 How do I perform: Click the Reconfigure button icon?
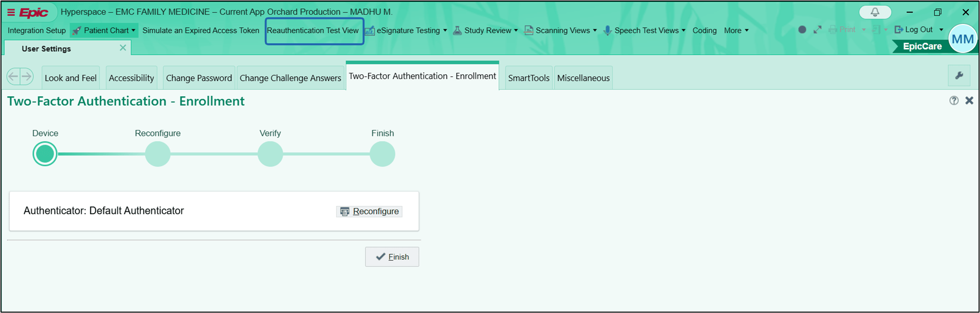(x=344, y=211)
